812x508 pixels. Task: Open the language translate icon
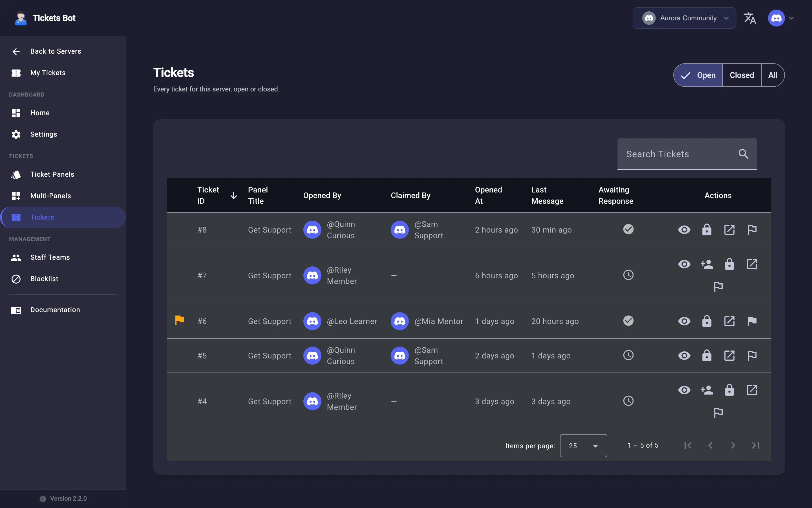750,18
